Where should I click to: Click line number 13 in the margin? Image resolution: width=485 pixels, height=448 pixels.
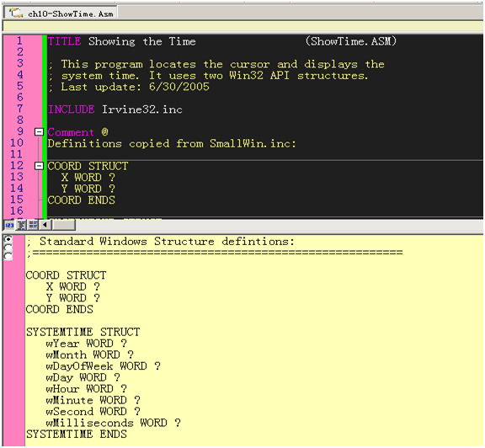pyautogui.click(x=17, y=177)
